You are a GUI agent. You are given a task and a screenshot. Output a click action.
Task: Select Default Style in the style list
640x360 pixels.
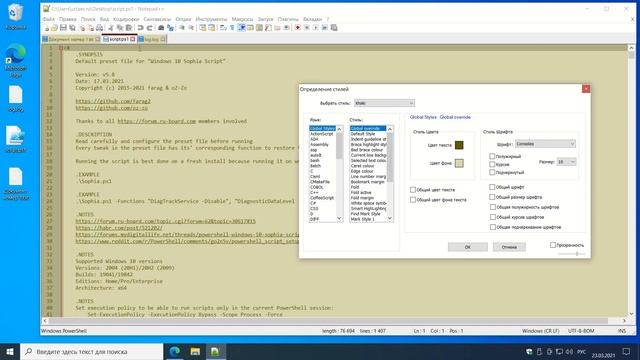tap(362, 134)
